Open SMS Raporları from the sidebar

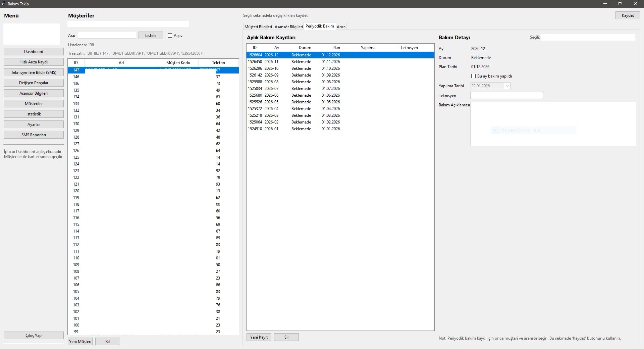[34, 135]
